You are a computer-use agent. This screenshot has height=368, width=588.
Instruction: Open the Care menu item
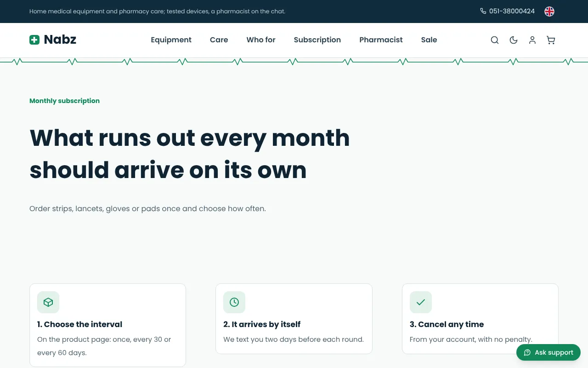click(x=219, y=40)
